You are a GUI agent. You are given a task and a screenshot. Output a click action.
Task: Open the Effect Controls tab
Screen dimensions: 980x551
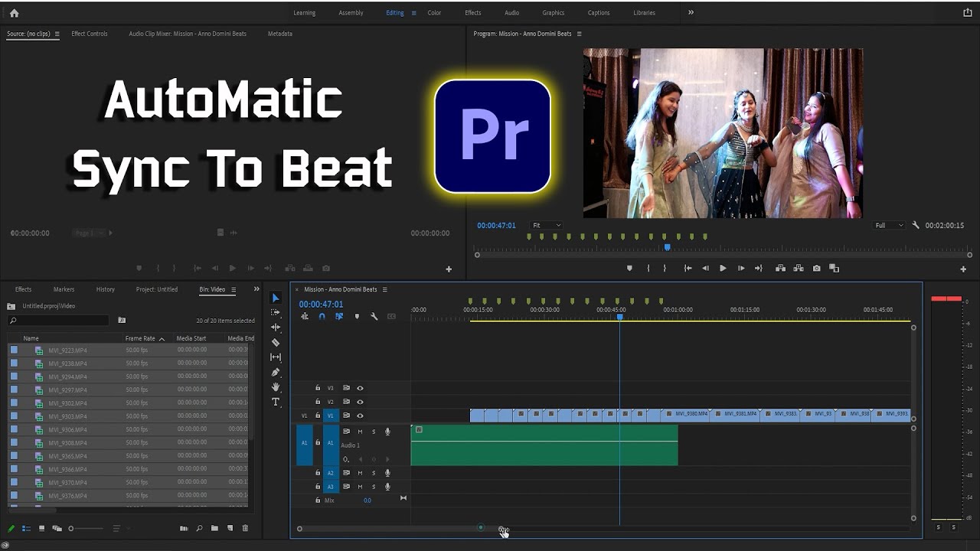90,34
